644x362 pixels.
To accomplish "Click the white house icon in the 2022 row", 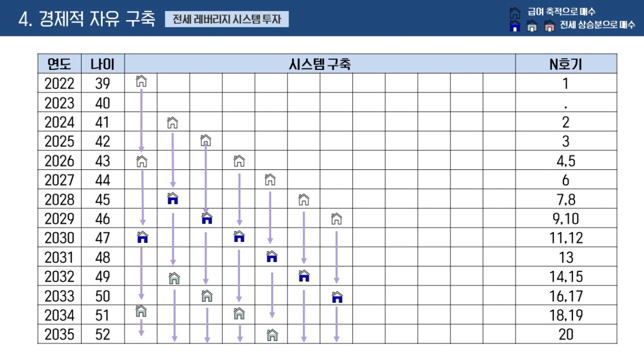I will click(141, 81).
